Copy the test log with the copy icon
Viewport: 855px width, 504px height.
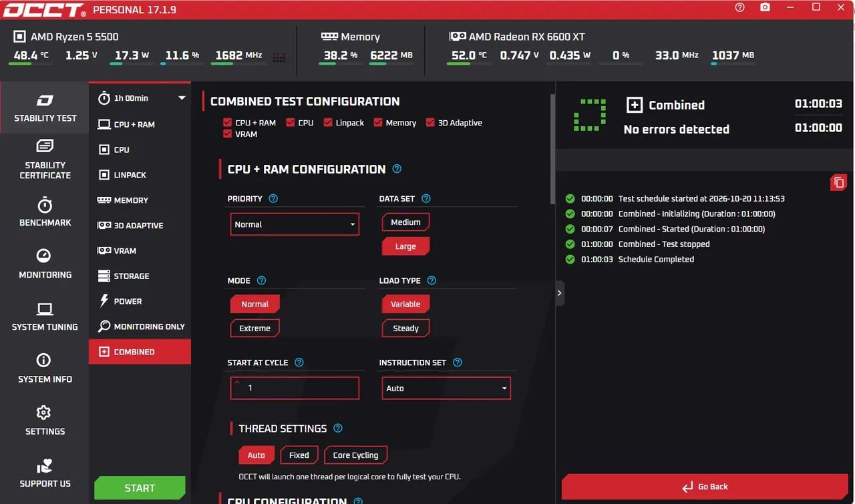(x=838, y=182)
